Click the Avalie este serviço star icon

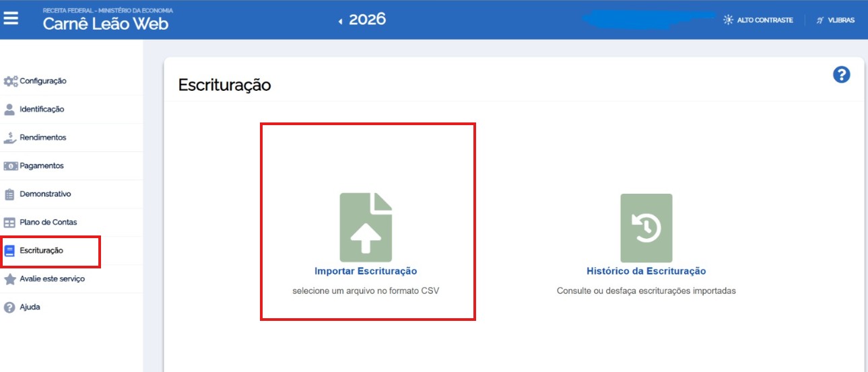pyautogui.click(x=10, y=279)
